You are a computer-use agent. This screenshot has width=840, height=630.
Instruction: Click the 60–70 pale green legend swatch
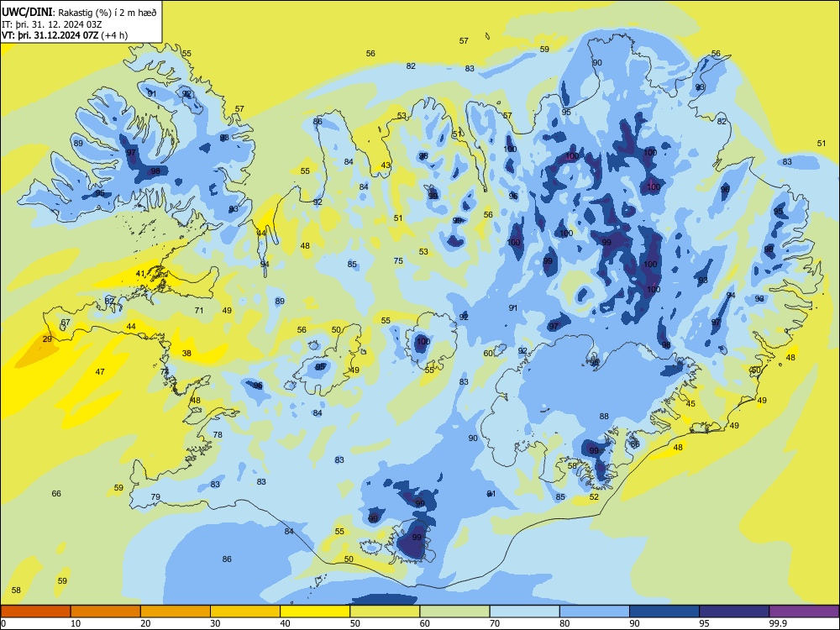click(x=454, y=612)
